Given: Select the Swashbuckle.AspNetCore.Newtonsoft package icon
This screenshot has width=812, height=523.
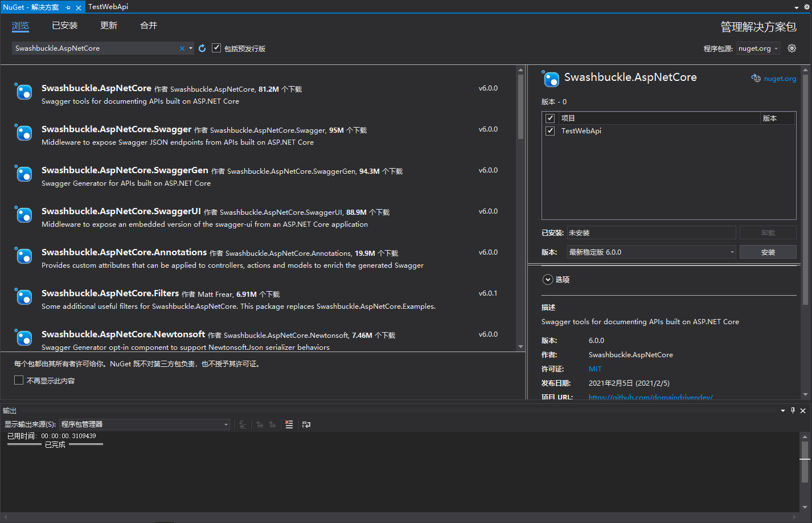Looking at the screenshot, I should point(23,337).
